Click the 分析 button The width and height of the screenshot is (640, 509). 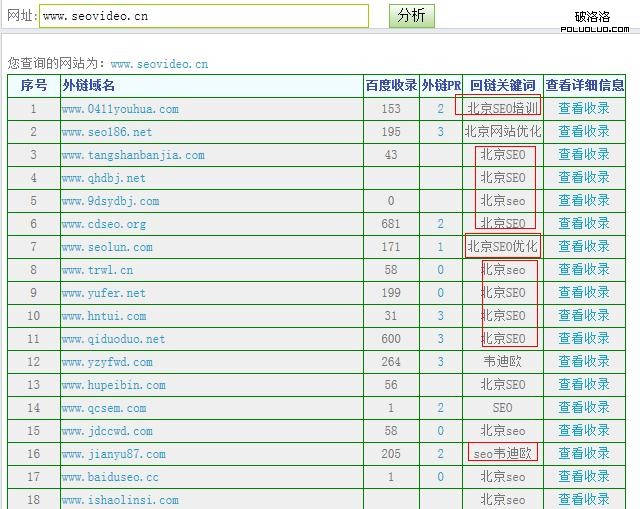[x=411, y=15]
